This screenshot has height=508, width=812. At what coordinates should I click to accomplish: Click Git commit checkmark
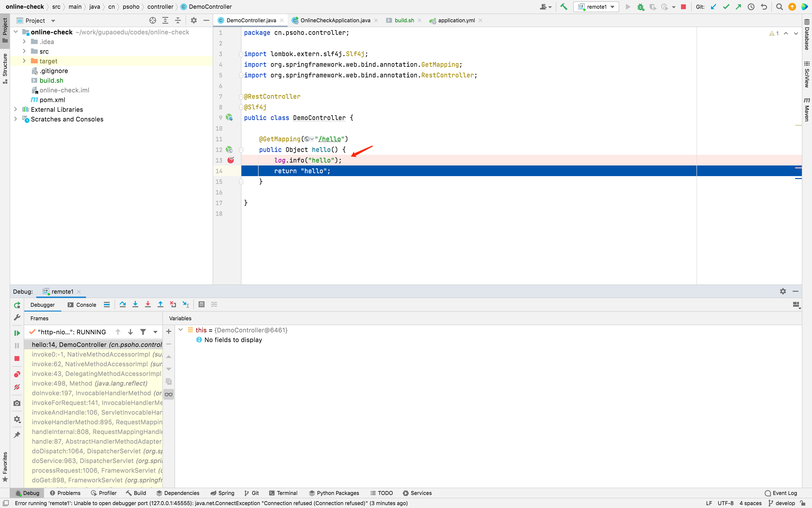tap(726, 7)
